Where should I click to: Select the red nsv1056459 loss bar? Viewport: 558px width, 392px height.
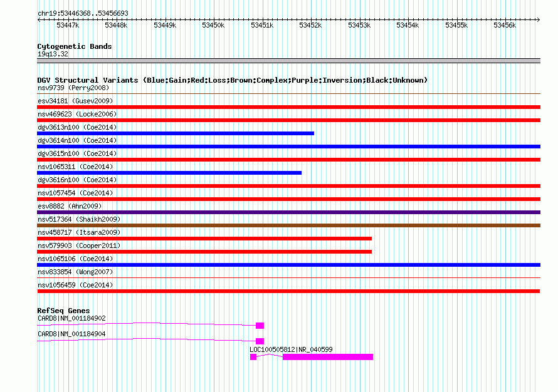pyautogui.click(x=288, y=291)
